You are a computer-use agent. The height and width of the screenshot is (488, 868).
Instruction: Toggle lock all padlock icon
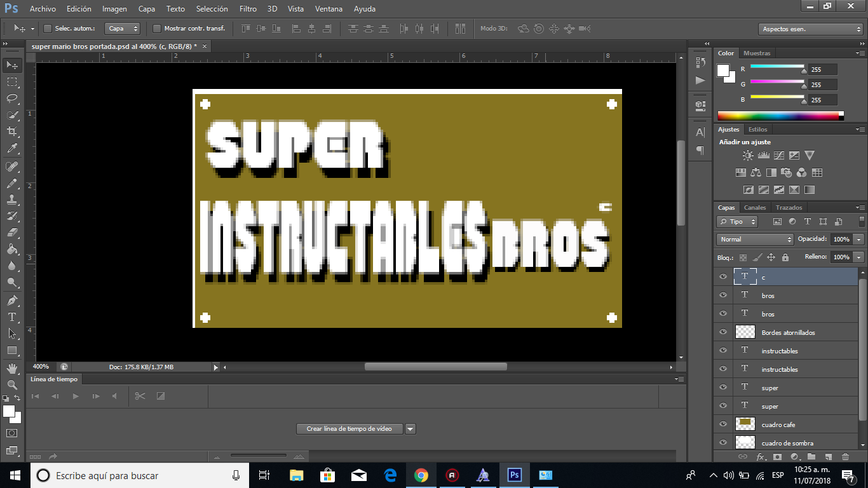pos(785,257)
